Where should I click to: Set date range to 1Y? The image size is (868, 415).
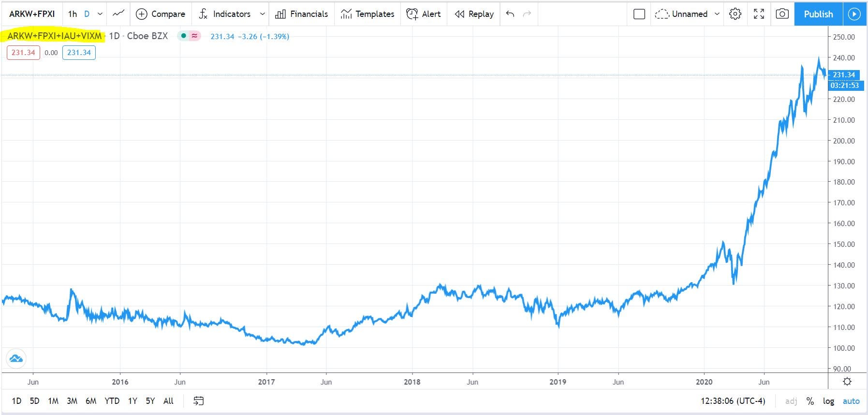pos(132,401)
